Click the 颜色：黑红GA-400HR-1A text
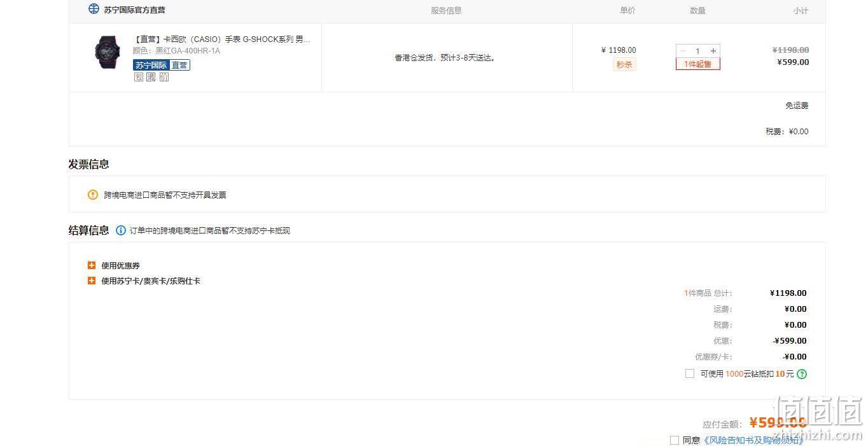The width and height of the screenshot is (868, 446). pyautogui.click(x=176, y=51)
